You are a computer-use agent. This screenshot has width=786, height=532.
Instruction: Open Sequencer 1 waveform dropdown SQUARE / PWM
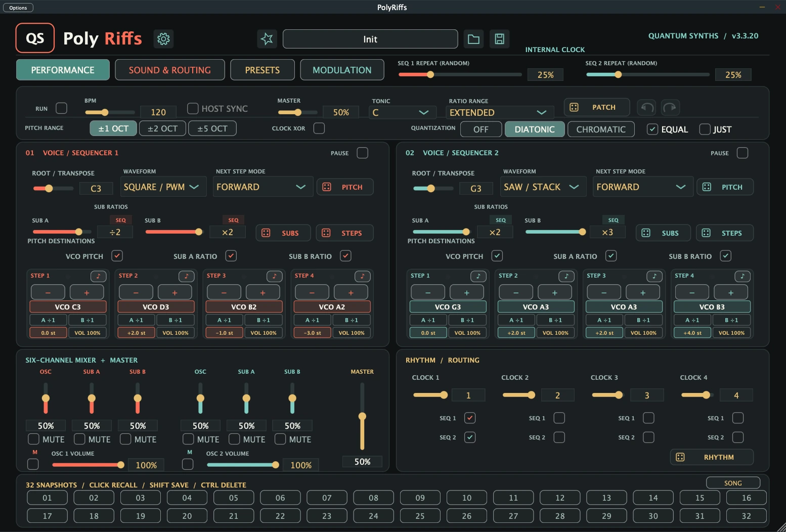pos(164,187)
